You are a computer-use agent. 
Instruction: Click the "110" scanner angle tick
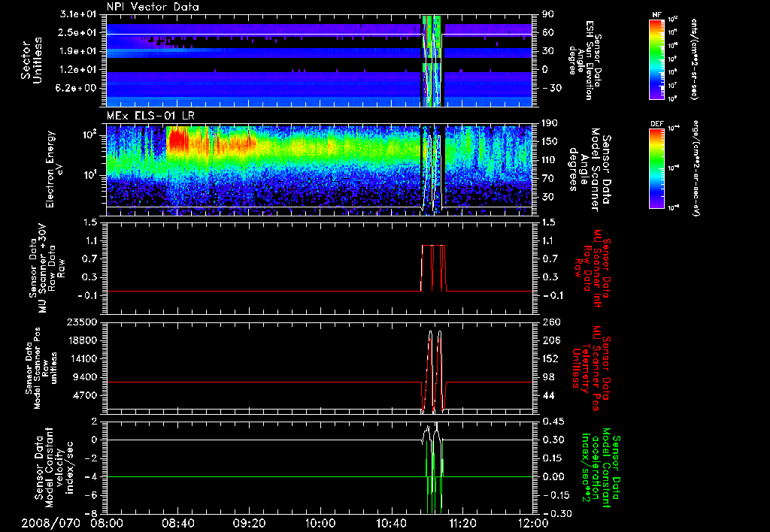coord(550,160)
